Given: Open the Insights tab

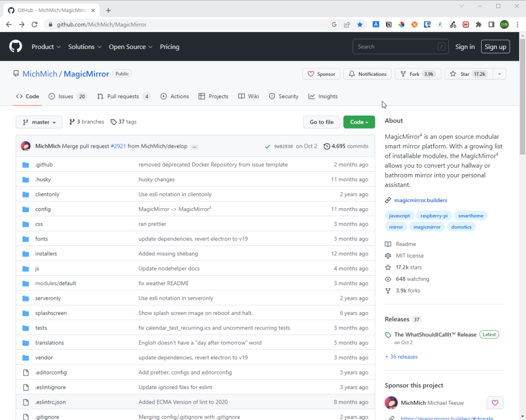Looking at the screenshot, I should click(323, 96).
